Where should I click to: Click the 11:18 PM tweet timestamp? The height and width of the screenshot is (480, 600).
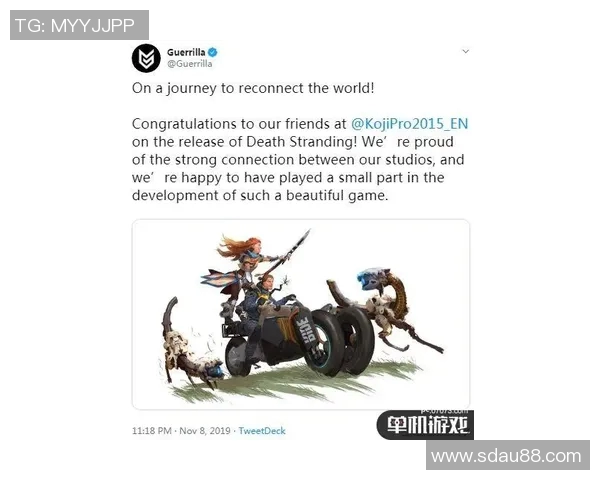[x=152, y=431]
